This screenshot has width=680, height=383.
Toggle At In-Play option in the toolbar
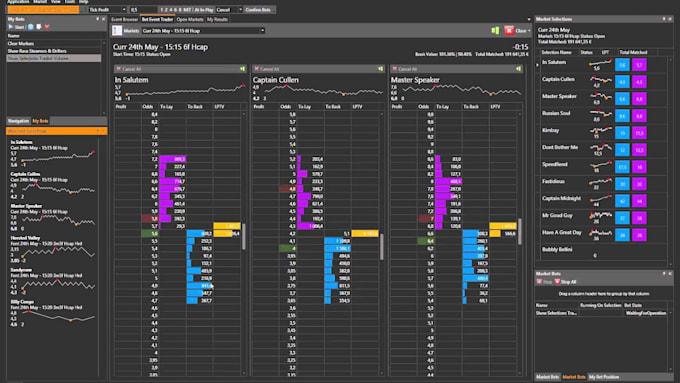(204, 10)
